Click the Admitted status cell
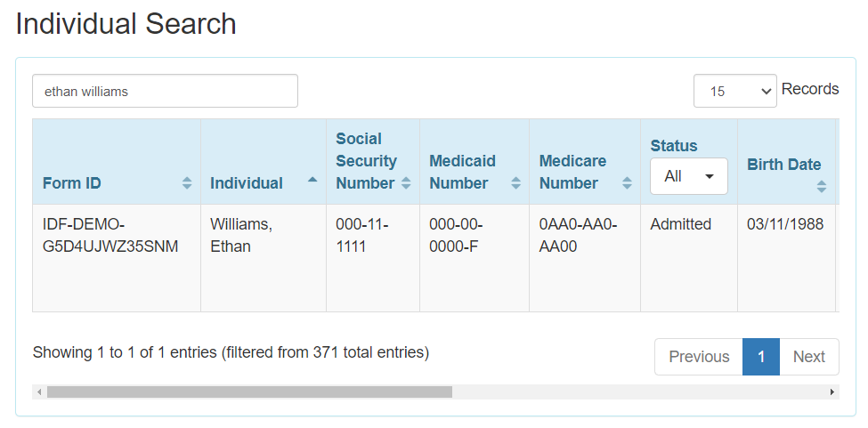Image resolution: width=868 pixels, height=428 pixels. coord(680,225)
